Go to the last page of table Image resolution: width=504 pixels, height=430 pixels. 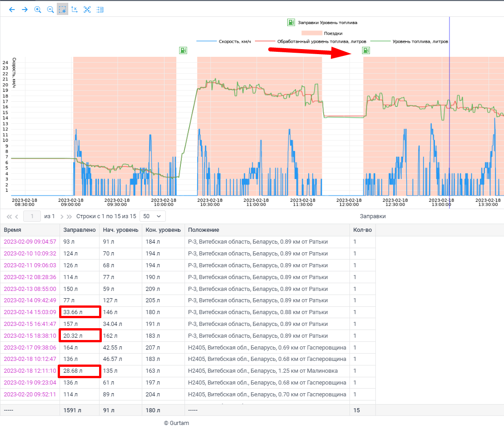70,216
